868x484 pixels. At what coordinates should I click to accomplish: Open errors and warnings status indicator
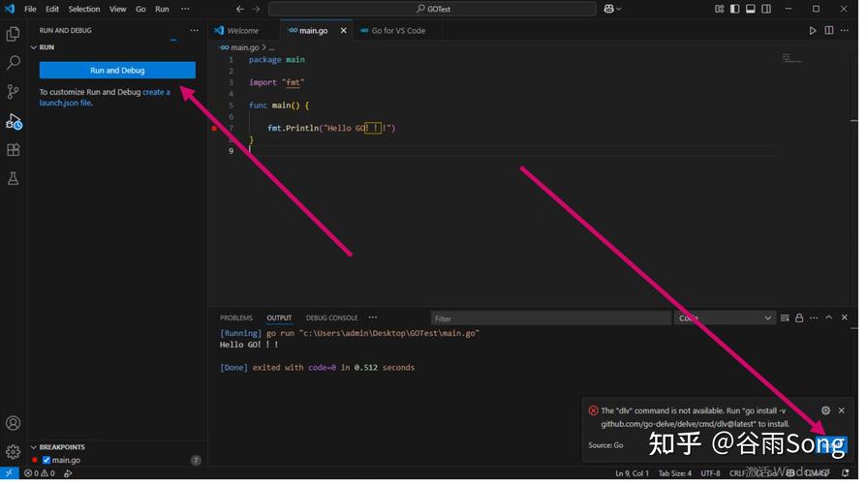tap(40, 473)
